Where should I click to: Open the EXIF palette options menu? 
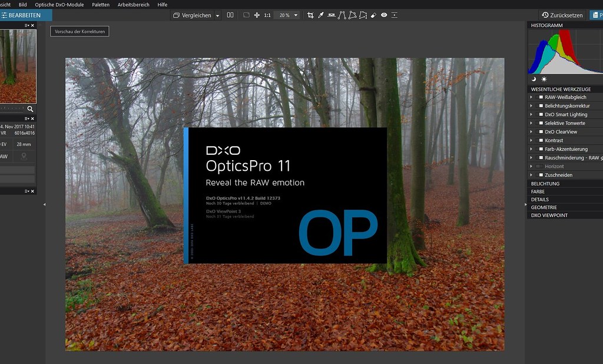click(x=26, y=118)
